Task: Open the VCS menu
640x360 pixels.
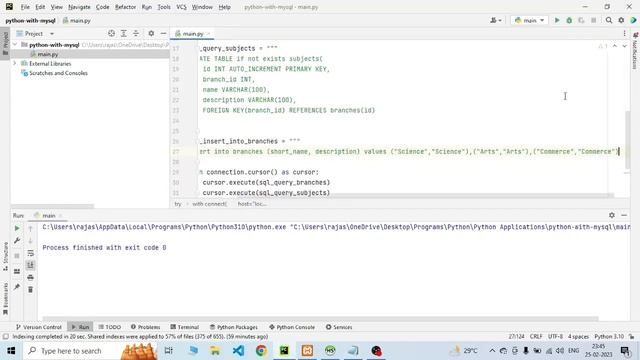Action: click(x=181, y=7)
